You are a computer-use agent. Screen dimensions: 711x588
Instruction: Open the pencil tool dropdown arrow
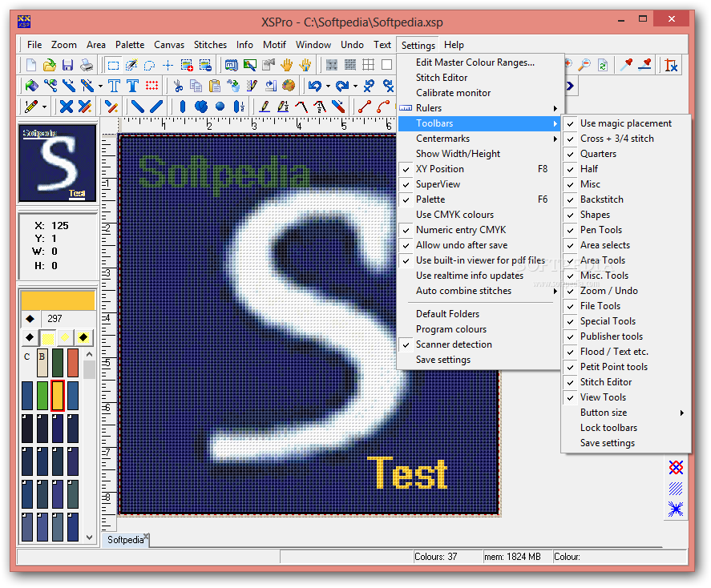pyautogui.click(x=44, y=107)
